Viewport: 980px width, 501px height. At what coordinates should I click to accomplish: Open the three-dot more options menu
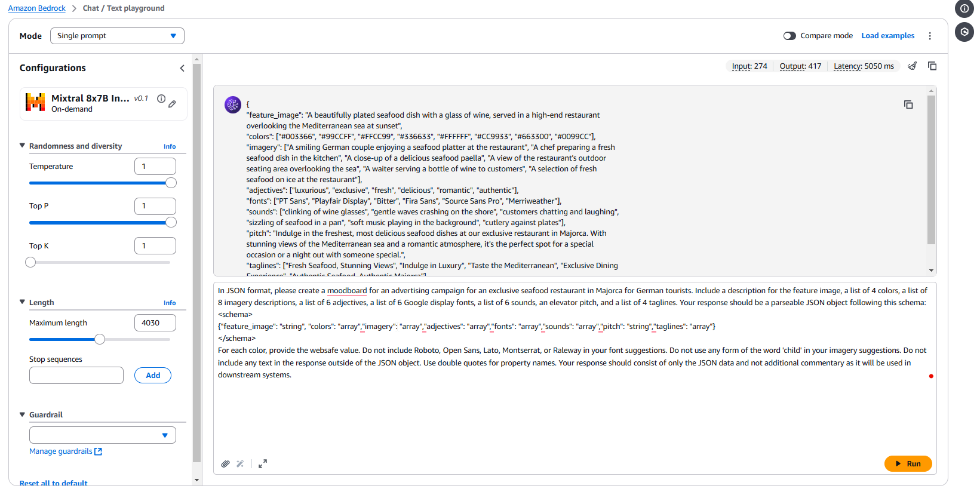[x=929, y=36]
